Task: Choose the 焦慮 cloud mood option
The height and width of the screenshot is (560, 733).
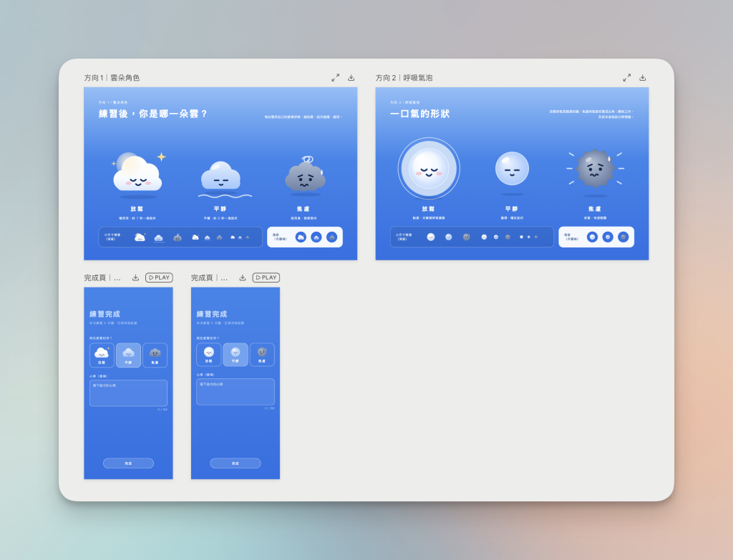Action: point(155,355)
